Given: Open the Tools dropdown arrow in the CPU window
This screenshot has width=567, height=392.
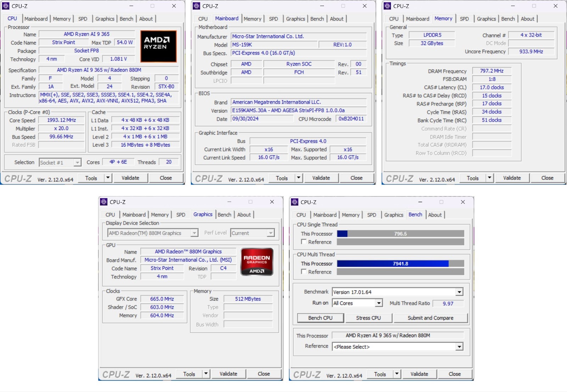Looking at the screenshot, I should 108,178.
